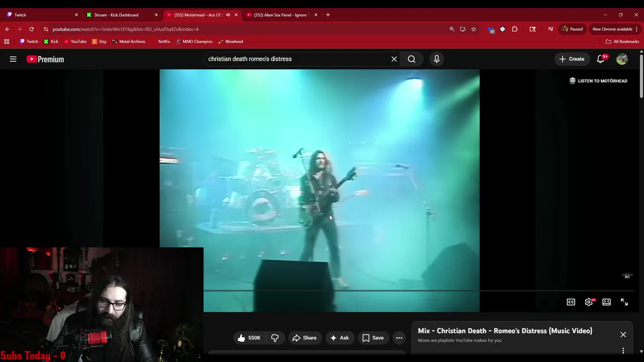Screen dimensions: 644x362
Task: Go back to previous page
Action: pos(7,29)
